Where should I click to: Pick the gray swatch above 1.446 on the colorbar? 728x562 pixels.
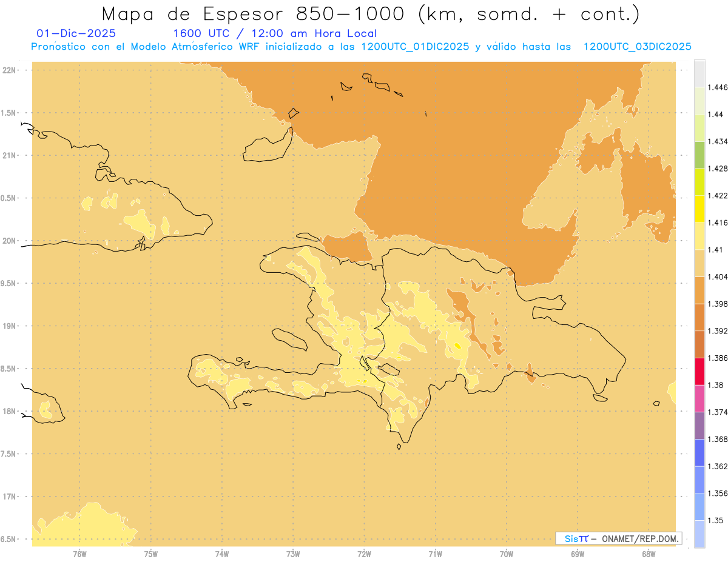pyautogui.click(x=699, y=73)
